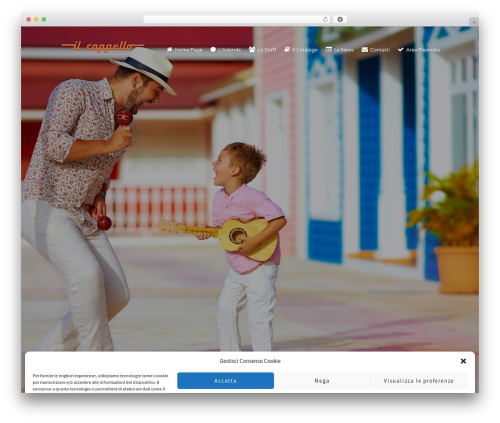This screenshot has height=423, width=500.
Task: Click the house icon beside Home Page
Action: [x=170, y=50]
